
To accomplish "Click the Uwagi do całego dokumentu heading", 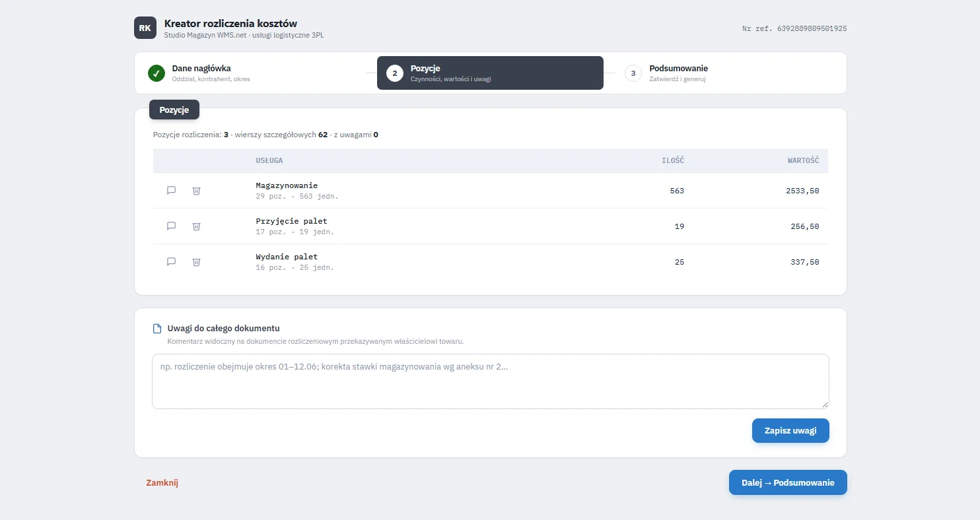I will point(224,328).
